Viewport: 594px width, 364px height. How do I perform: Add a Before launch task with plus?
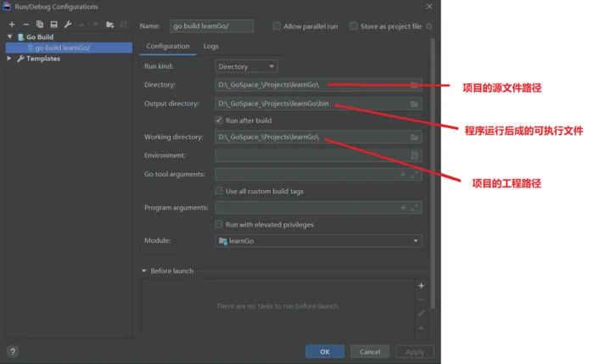(x=421, y=286)
